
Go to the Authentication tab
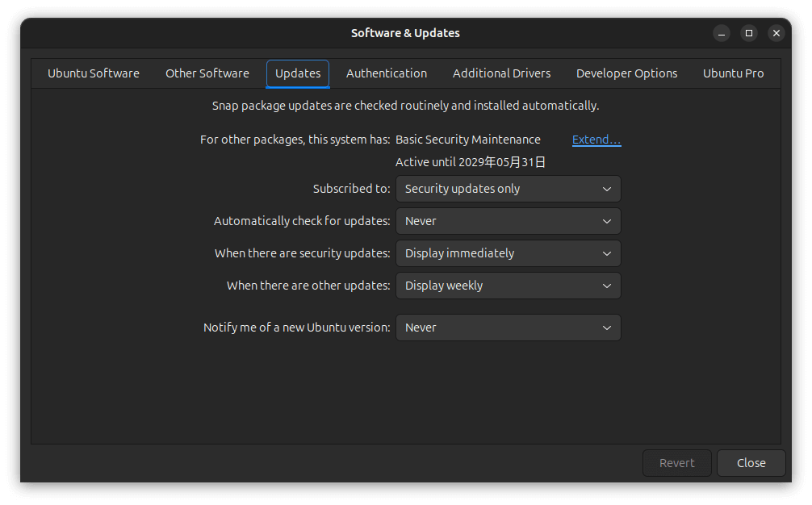click(387, 73)
